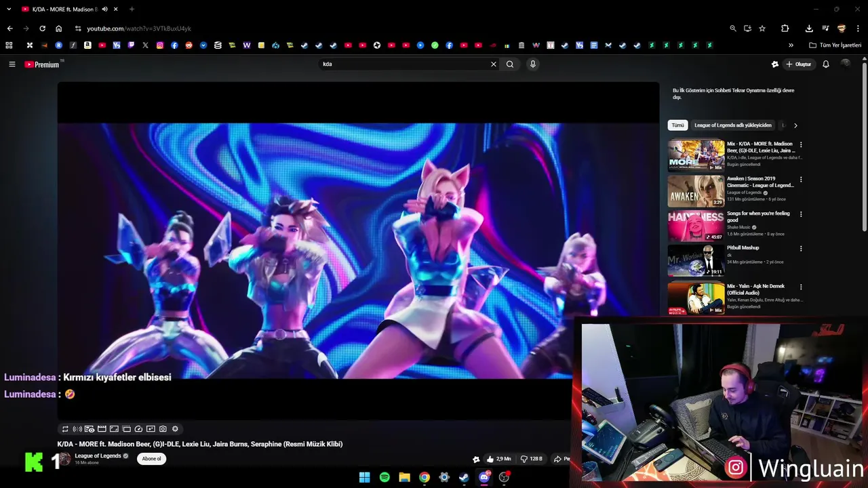868x488 pixels.
Task: Open 'Tüm Yer İşaretleri' bookmarks folder
Action: 835,45
